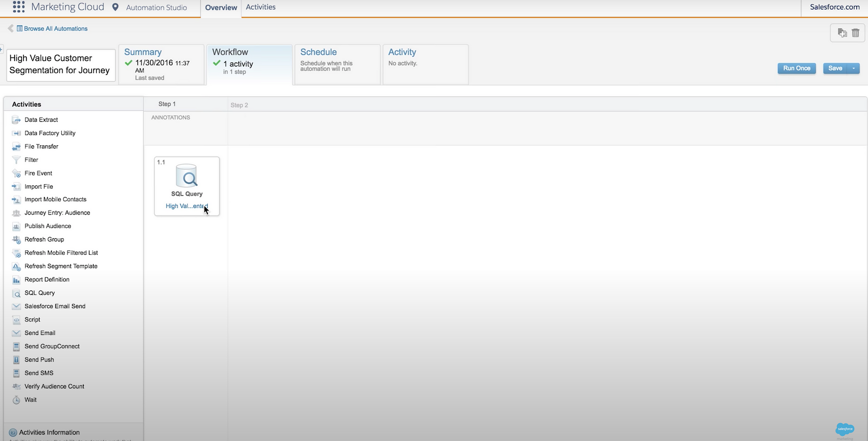Viewport: 868px width, 441px height.
Task: Select the Step 2 column header
Action: pos(239,105)
